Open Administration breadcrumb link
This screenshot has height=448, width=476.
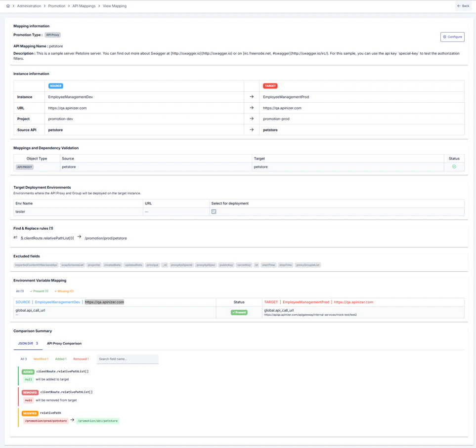(29, 6)
